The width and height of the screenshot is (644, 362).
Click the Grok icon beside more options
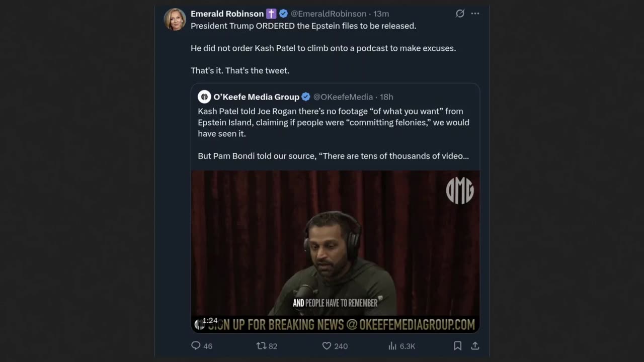tap(460, 14)
